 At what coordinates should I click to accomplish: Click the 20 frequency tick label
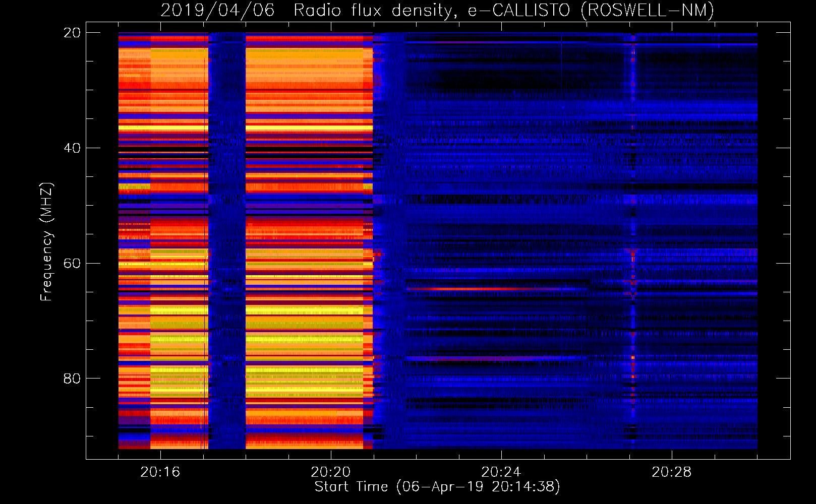tap(72, 32)
